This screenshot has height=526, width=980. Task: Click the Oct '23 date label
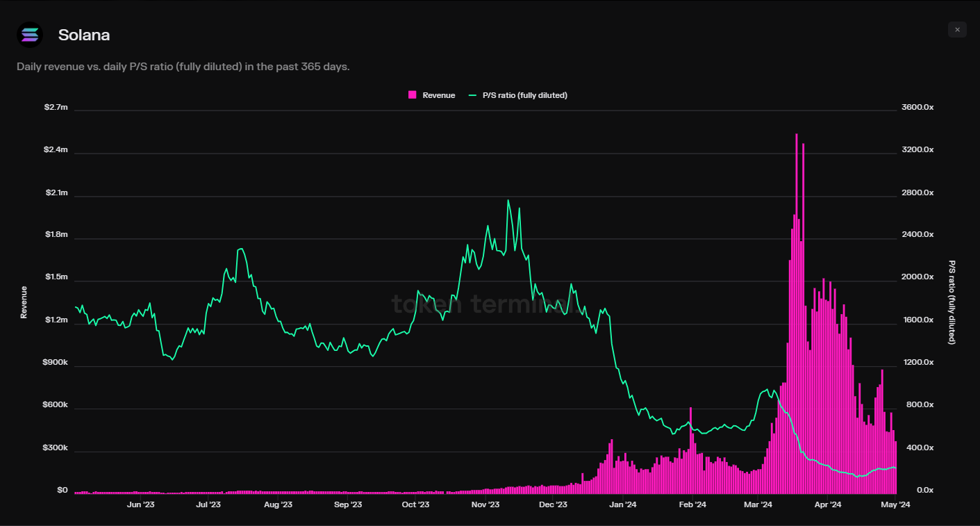click(x=415, y=505)
